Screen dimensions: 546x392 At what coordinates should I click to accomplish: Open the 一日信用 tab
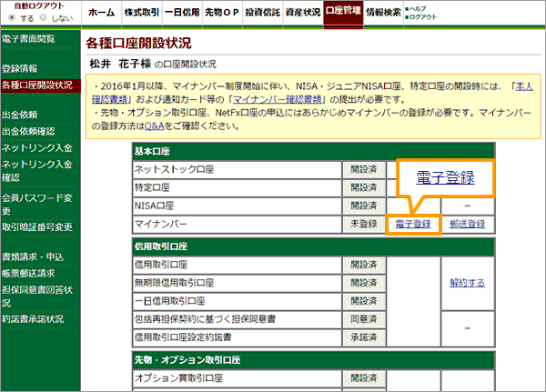tap(182, 13)
